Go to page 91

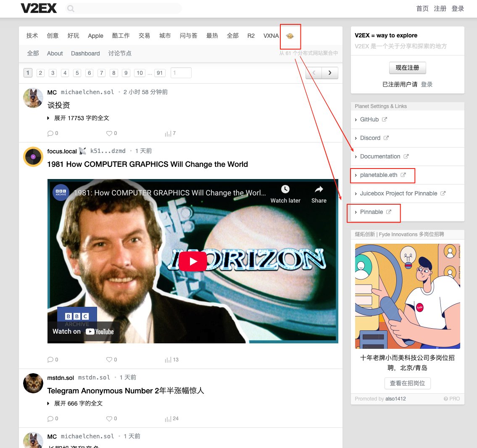coord(160,73)
